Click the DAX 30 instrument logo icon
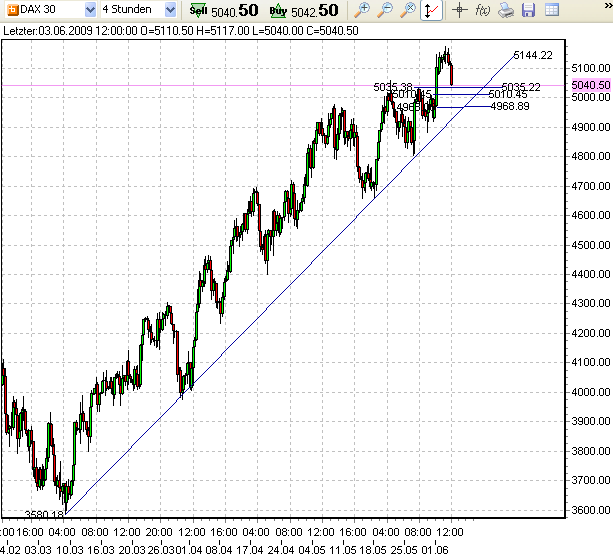Image resolution: width=613 pixels, height=555 pixels. [13, 10]
